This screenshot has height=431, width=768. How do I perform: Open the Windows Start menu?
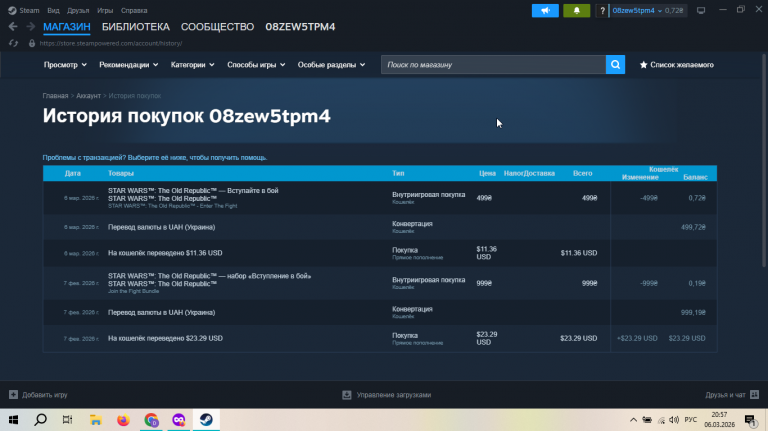click(13, 420)
